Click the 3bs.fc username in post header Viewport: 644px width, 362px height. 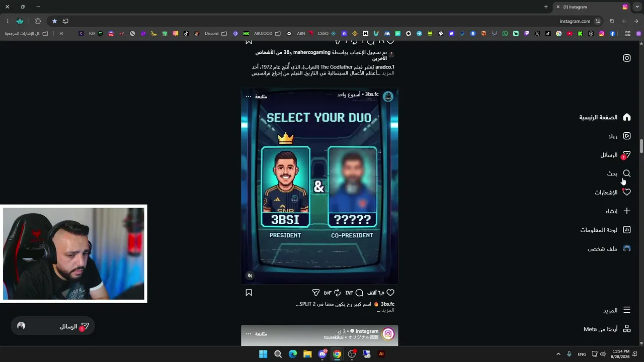click(372, 94)
